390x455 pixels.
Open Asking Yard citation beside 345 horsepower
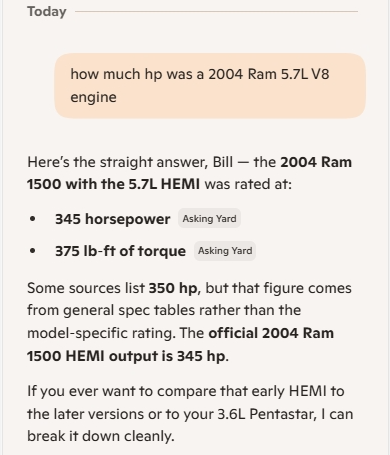[x=209, y=218]
